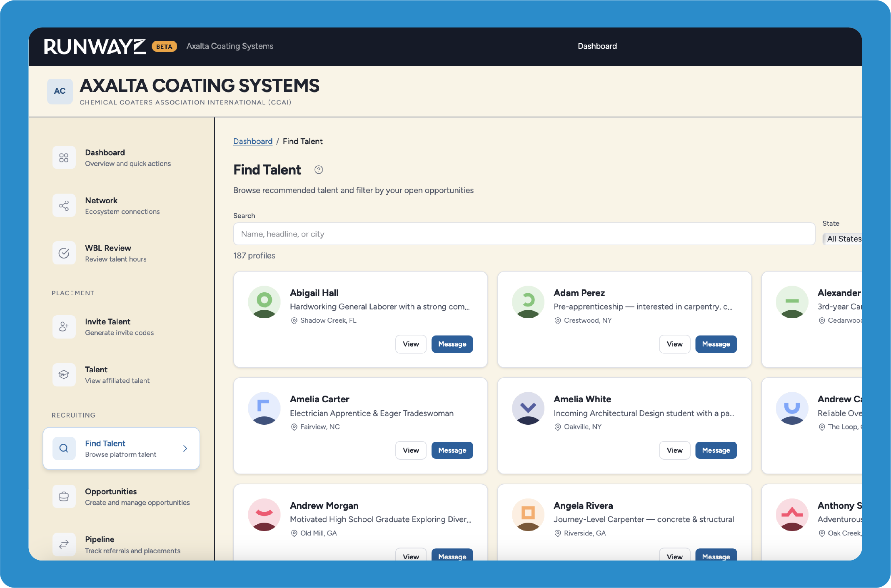Go to WBL Review in sidebar
The image size is (891, 588).
[121, 253]
